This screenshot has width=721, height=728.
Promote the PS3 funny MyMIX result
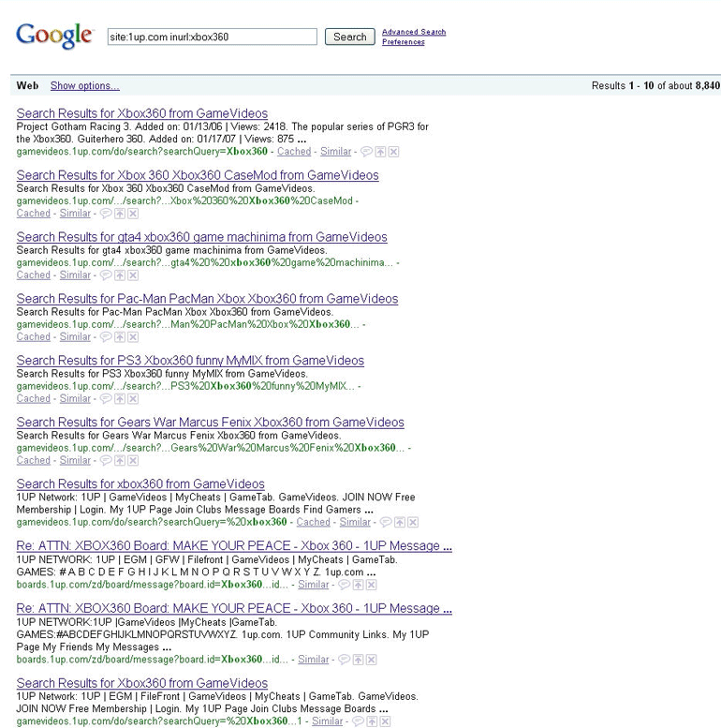pyautogui.click(x=120, y=398)
